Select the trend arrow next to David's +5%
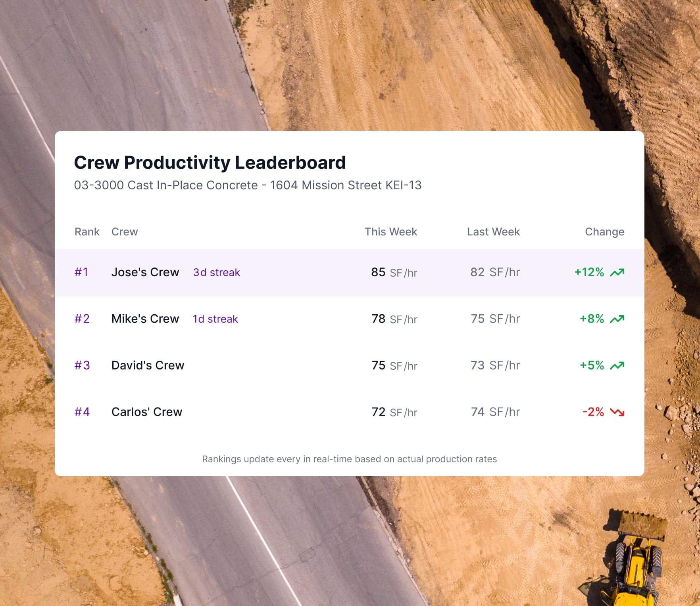700x606 pixels. click(x=617, y=365)
